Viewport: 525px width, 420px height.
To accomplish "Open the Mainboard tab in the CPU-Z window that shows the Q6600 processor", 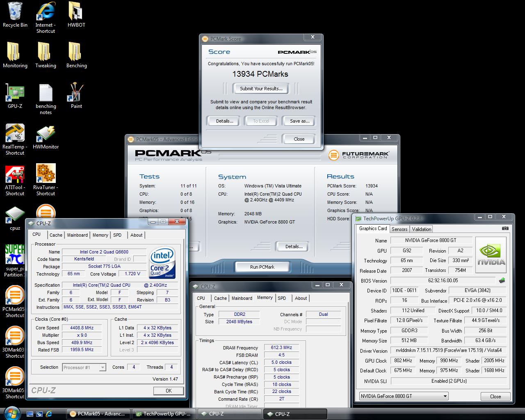I will [78, 235].
